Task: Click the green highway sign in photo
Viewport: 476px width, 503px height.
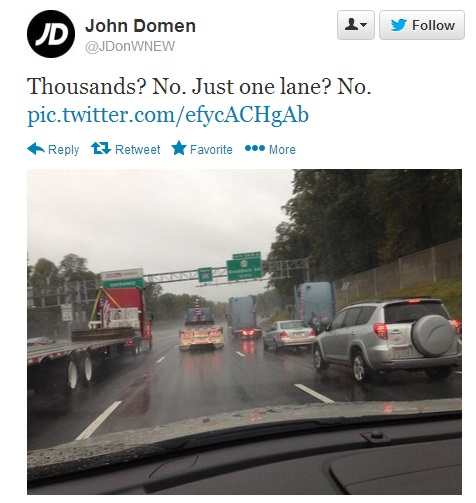Action: click(x=244, y=269)
